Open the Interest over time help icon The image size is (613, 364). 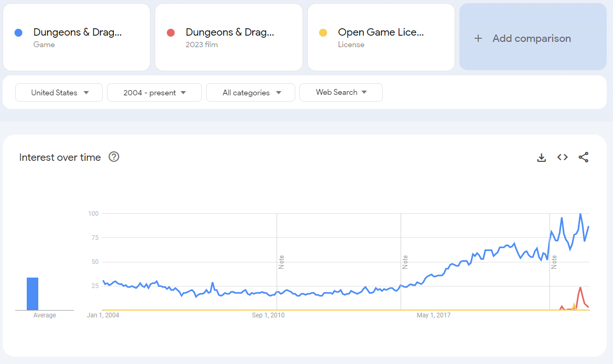pos(114,157)
